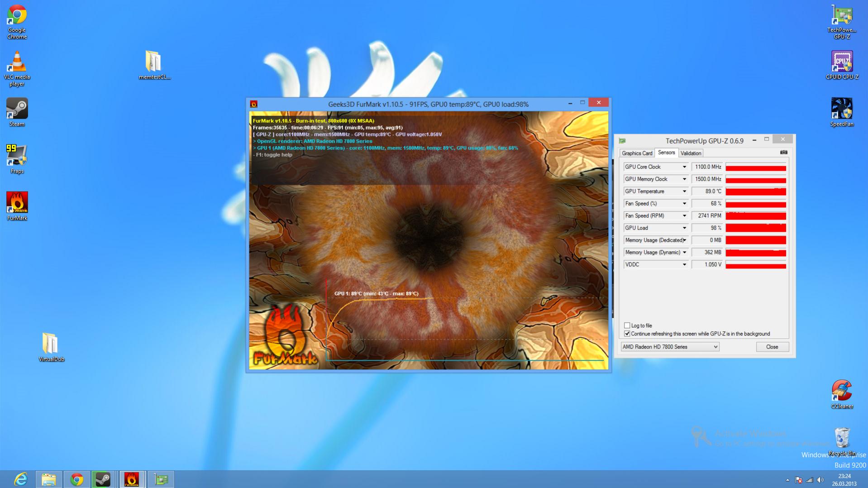
Task: Click the 1.050 V VDDC value
Action: click(x=707, y=265)
